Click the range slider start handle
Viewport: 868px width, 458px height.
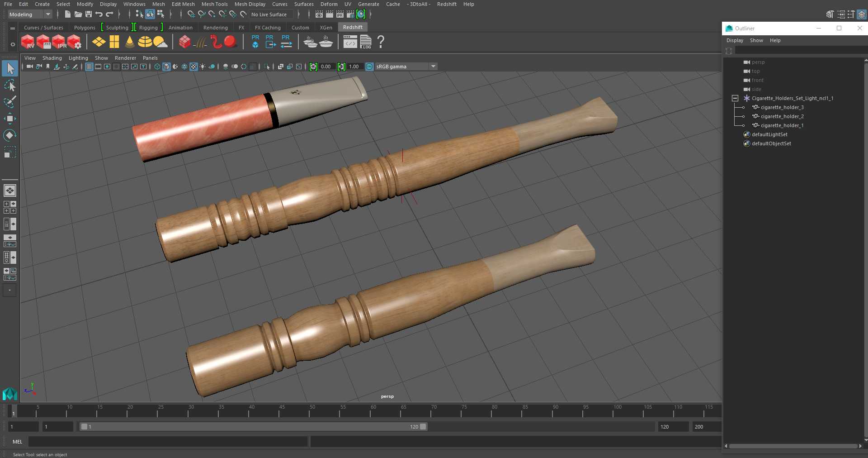click(x=84, y=426)
